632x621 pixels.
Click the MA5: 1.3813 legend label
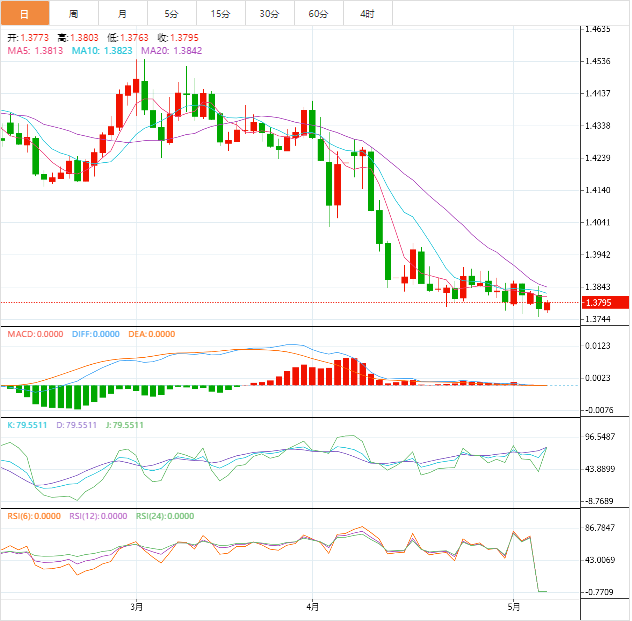pos(35,51)
